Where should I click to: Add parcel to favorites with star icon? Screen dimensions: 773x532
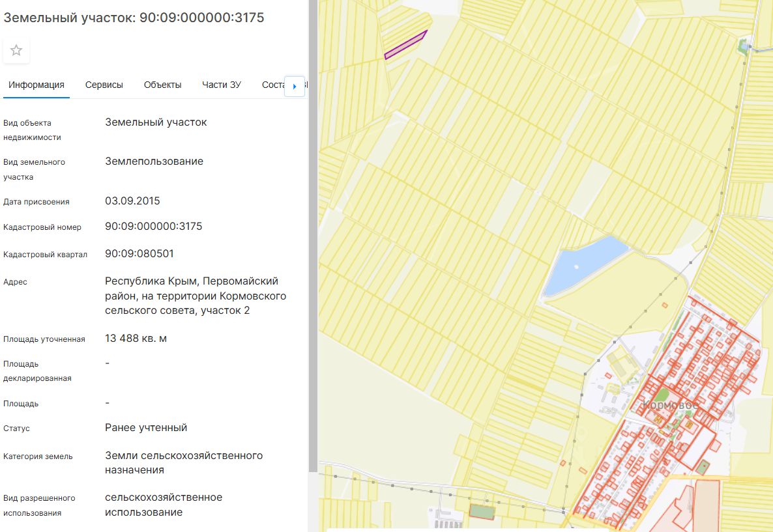coord(16,50)
